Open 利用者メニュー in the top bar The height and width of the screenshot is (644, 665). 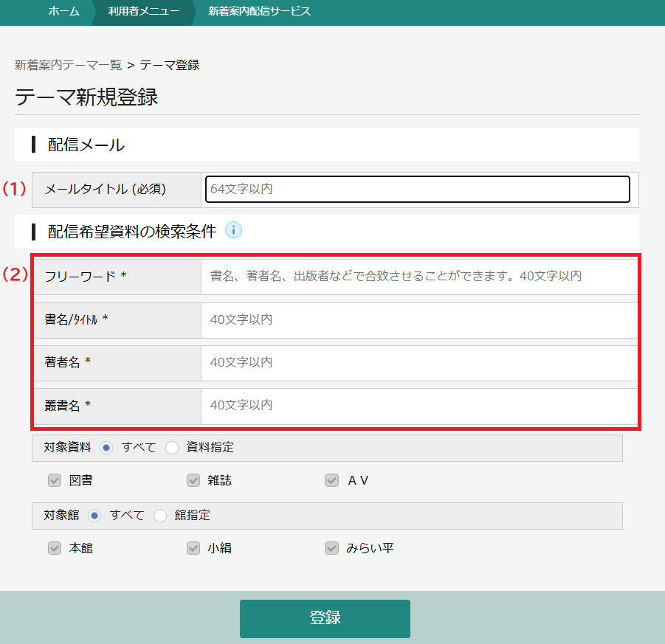click(x=143, y=12)
